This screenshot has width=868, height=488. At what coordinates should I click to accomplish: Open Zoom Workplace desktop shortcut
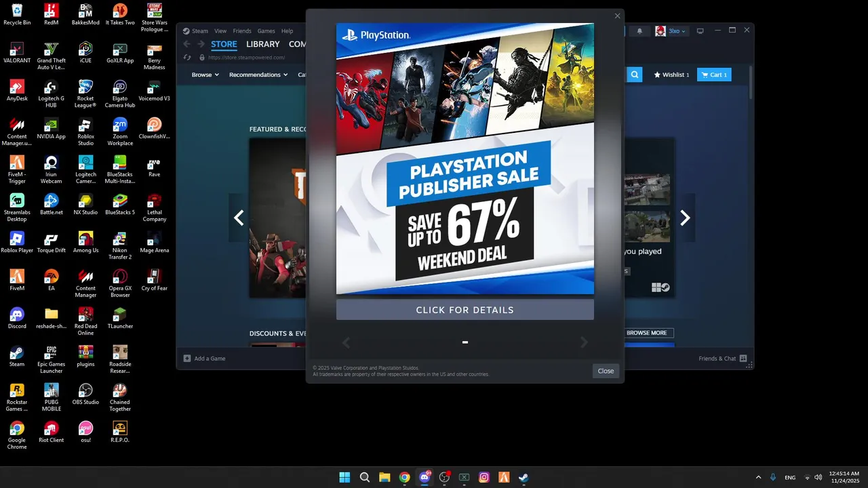tap(120, 132)
